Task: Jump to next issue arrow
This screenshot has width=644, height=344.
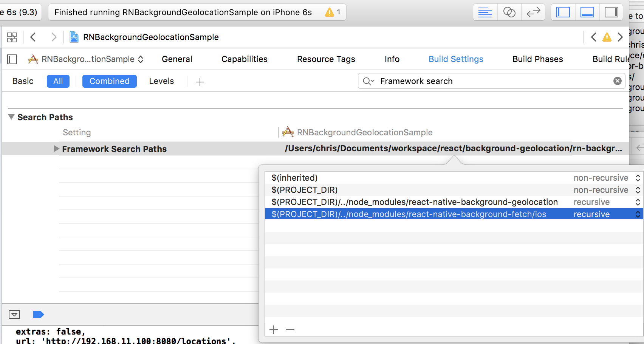Action: (x=620, y=37)
